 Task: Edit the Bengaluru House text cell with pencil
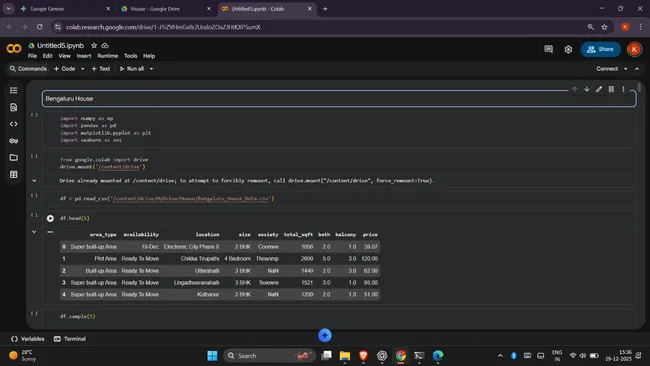coord(599,89)
